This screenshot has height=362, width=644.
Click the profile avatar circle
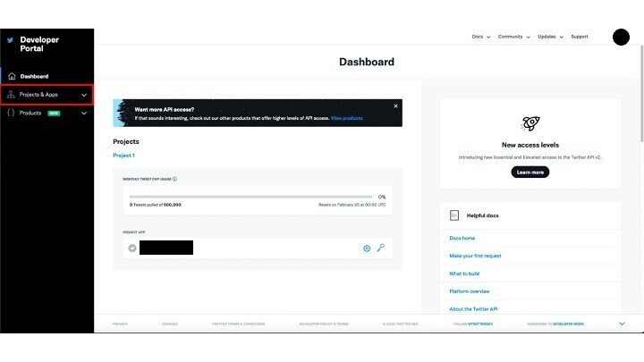point(621,38)
